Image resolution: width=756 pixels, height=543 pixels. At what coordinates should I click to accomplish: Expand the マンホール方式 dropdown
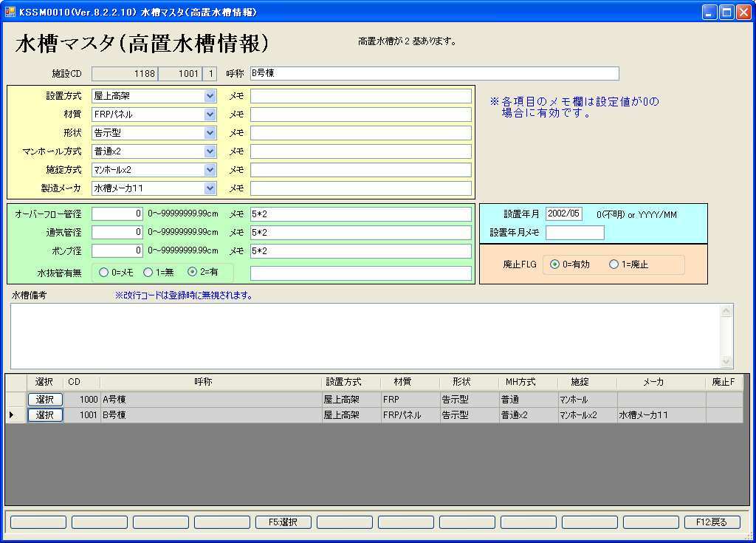coord(210,151)
